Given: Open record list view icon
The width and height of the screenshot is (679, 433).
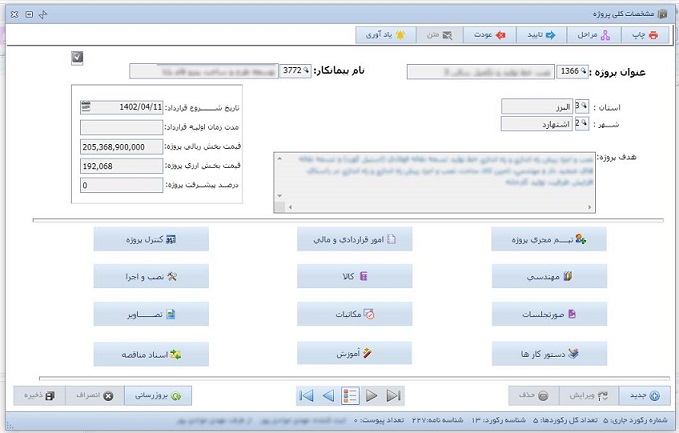Looking at the screenshot, I should click(350, 395).
